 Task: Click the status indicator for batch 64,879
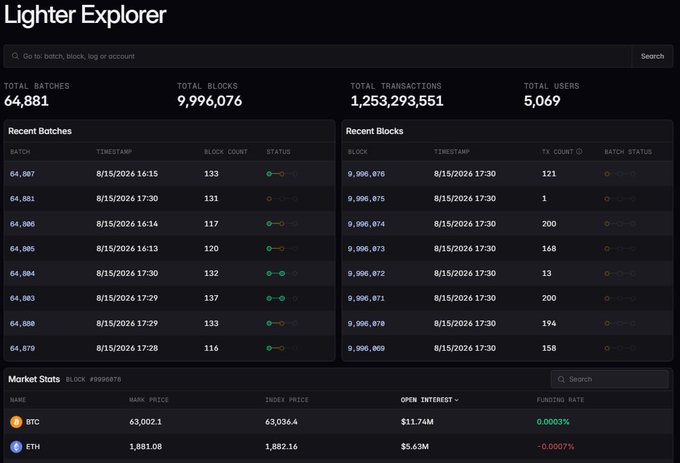coord(281,348)
